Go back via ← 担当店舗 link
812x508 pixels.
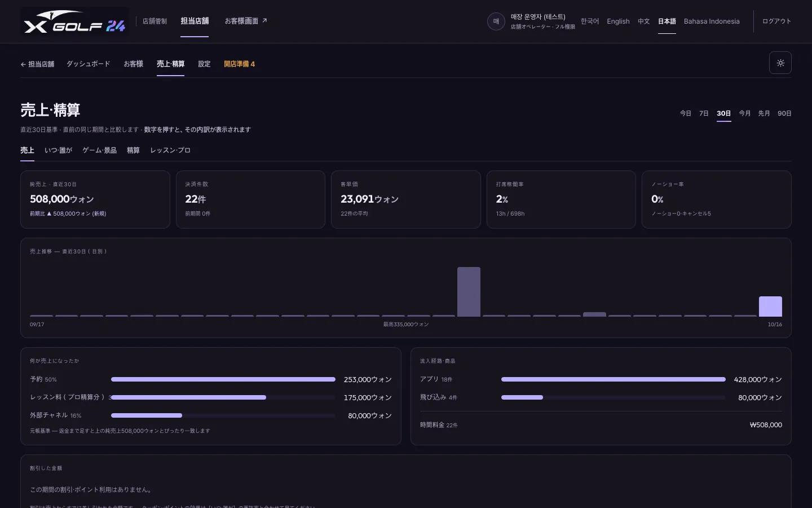coord(37,64)
